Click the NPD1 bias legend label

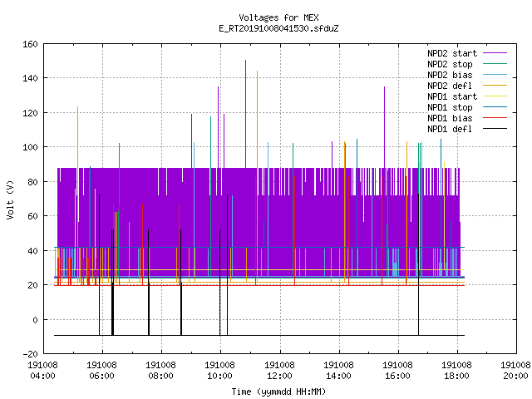click(450, 118)
